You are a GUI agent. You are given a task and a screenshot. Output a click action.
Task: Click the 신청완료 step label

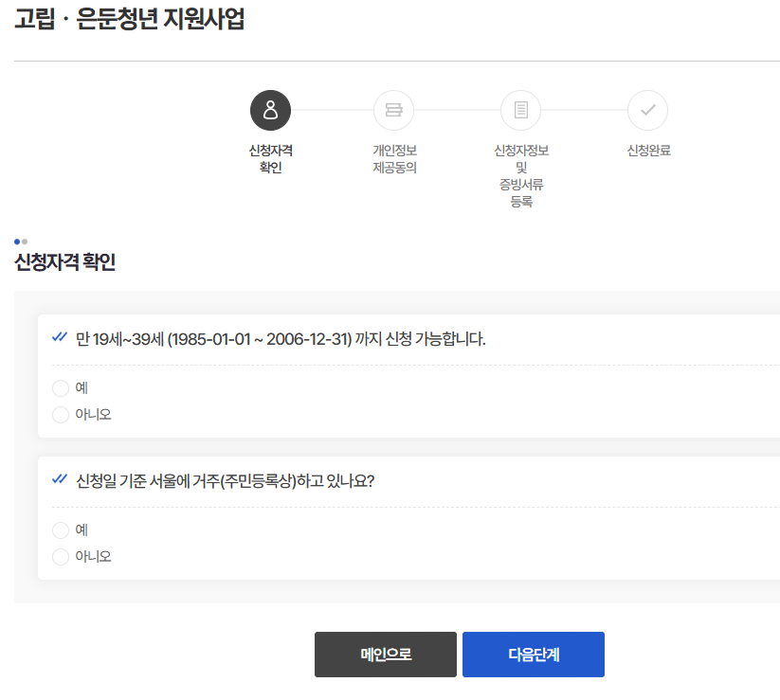pyautogui.click(x=648, y=151)
